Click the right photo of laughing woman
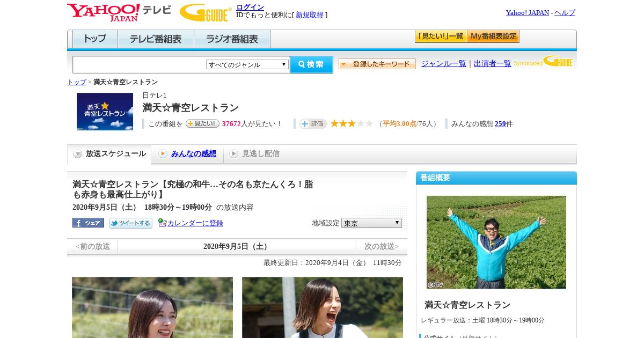Screen dimensions: 644x338 coord(323,307)
